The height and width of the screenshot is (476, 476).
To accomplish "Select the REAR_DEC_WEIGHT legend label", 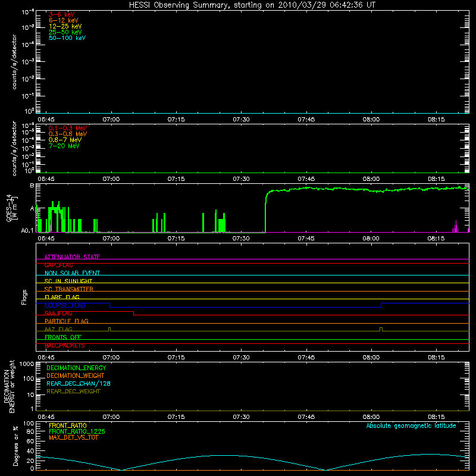I will pyautogui.click(x=73, y=392).
